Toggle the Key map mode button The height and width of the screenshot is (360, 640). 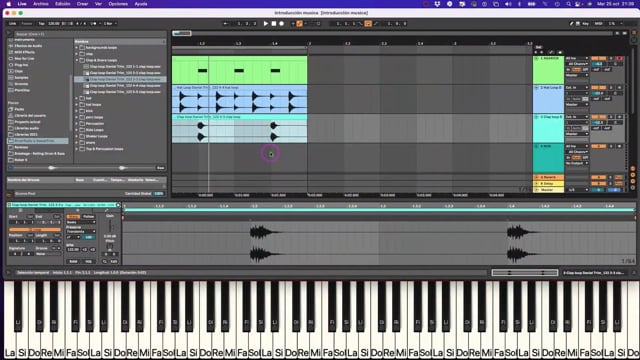point(585,24)
